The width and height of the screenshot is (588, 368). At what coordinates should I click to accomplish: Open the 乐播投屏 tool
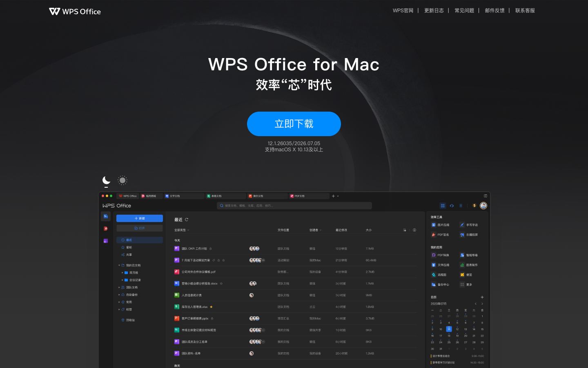(469, 235)
